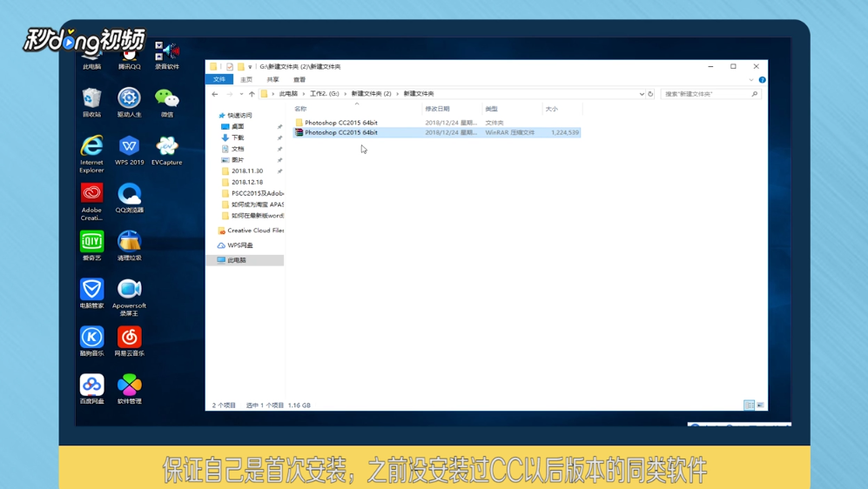Screen dimensions: 868x489
Task: Click 新建文件夹 (2) breadcrumb segment
Action: [371, 94]
